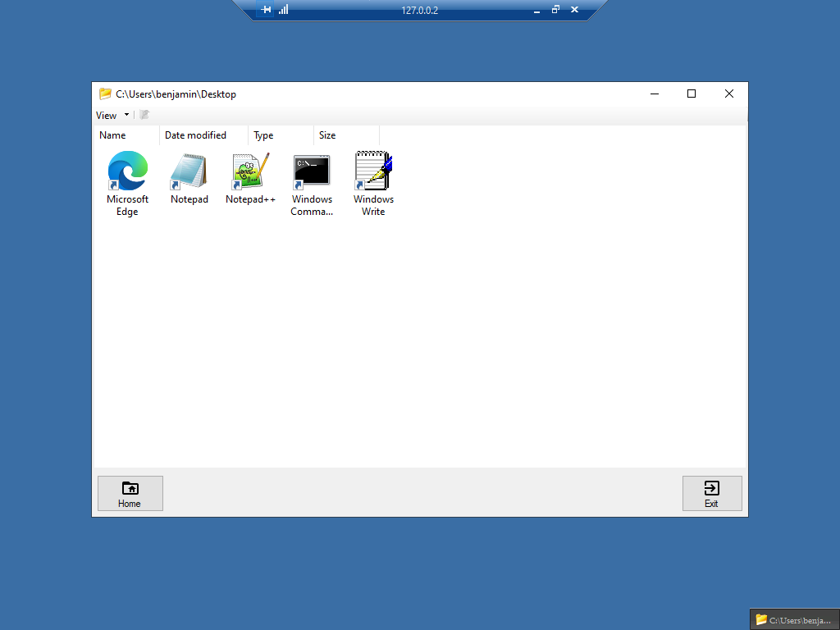Image resolution: width=840 pixels, height=630 pixels.
Task: Click the folder icon beside the Desktop path
Action: [x=103, y=94]
